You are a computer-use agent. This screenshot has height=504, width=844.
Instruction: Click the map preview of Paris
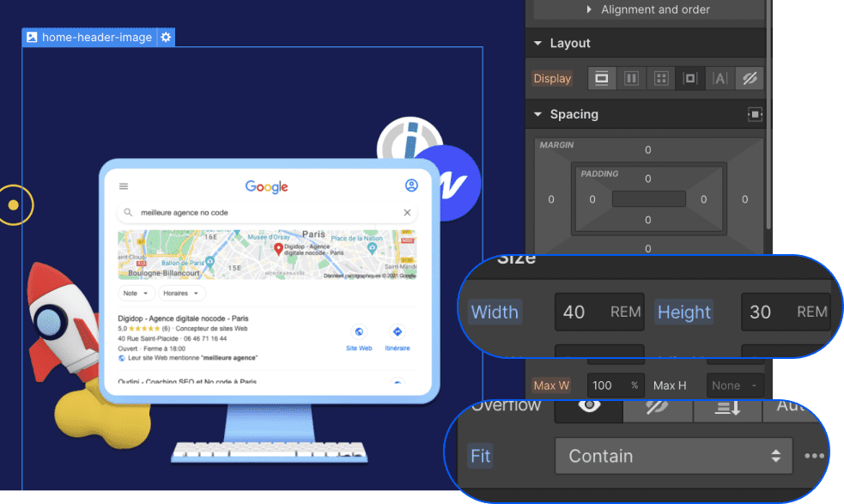267,255
